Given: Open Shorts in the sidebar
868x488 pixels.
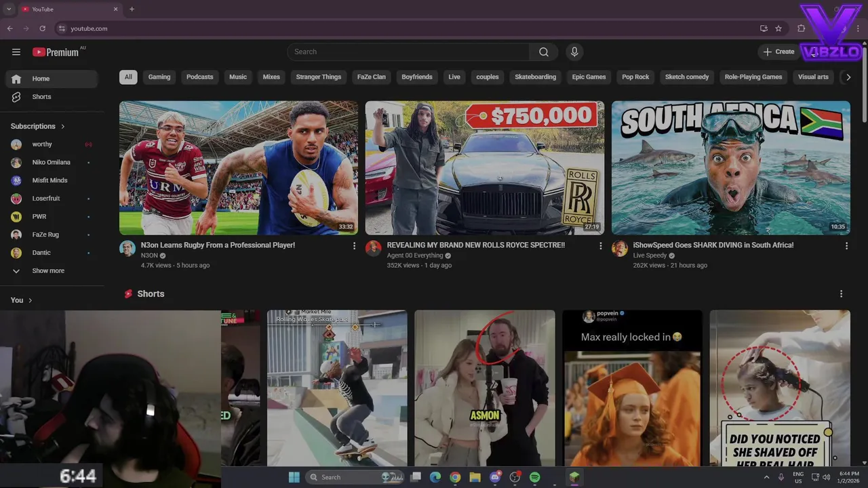Looking at the screenshot, I should [52, 97].
